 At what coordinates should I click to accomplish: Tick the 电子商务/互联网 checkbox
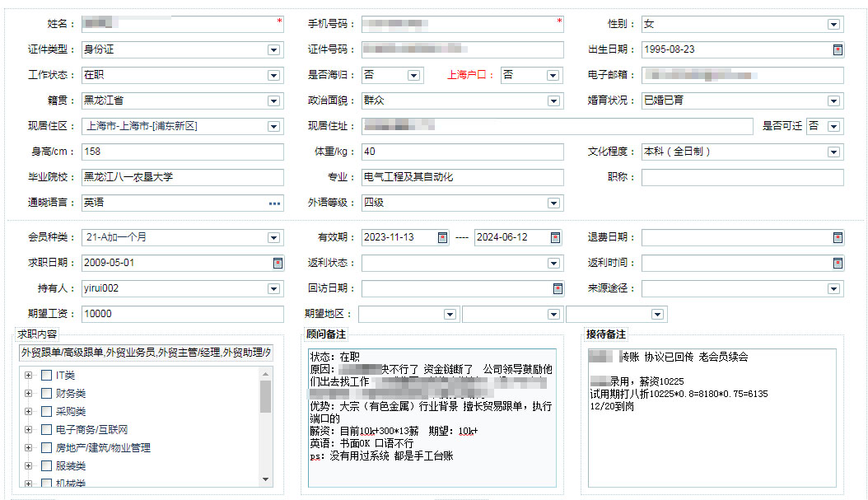(46, 430)
